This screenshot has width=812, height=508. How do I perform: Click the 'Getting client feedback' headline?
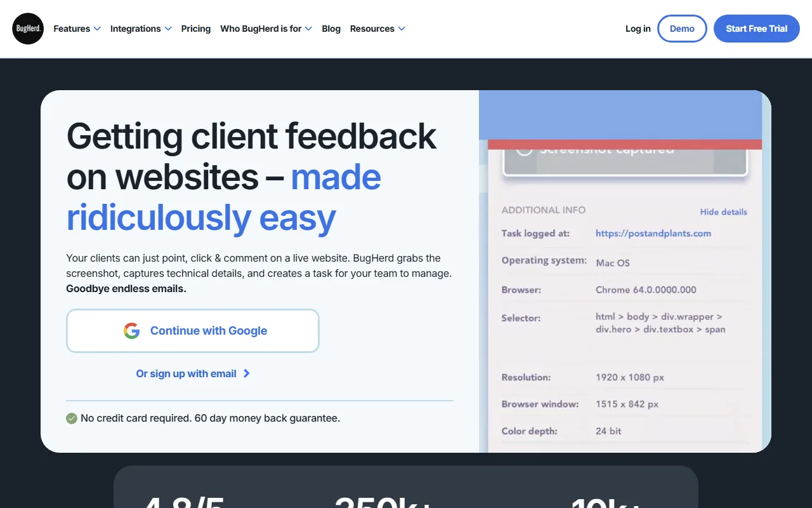[x=252, y=176]
